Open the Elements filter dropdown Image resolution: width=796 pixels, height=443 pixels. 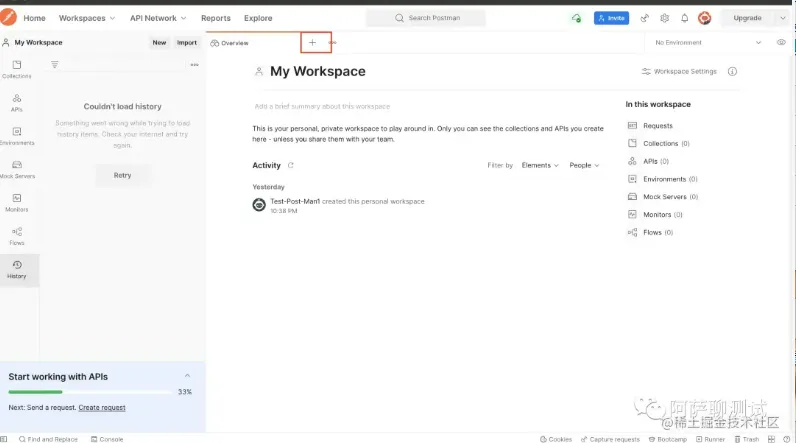pyautogui.click(x=540, y=165)
